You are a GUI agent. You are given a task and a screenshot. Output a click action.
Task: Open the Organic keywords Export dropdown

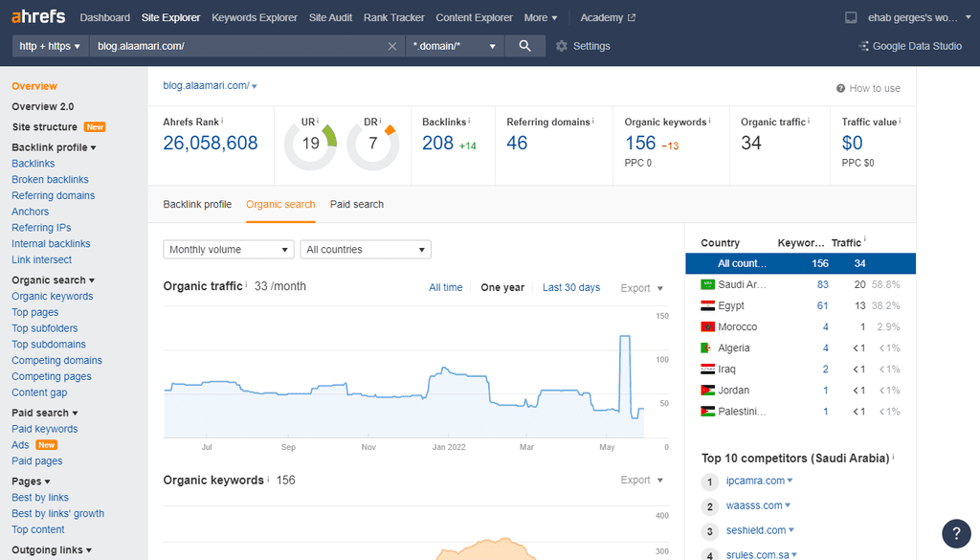click(x=641, y=480)
